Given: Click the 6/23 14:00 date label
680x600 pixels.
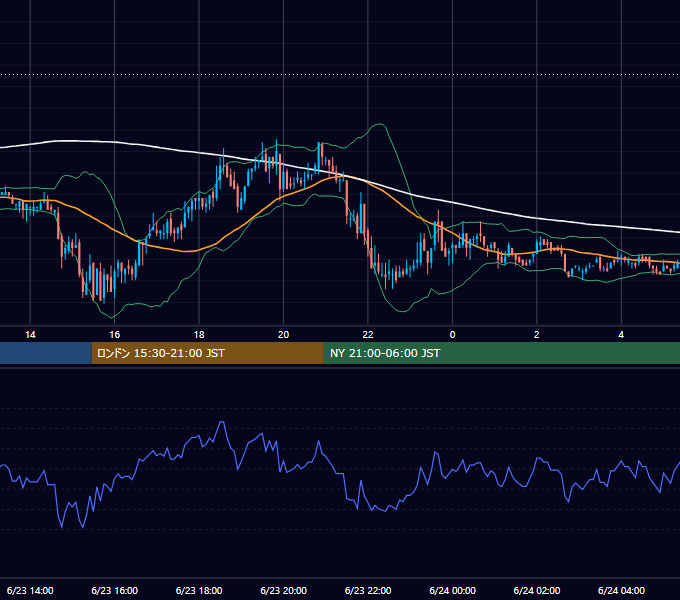Looking at the screenshot, I should click(30, 590).
